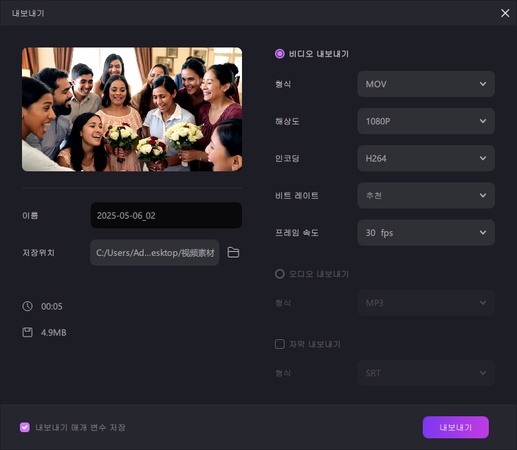
Task: Click the file size disk icon
Action: (x=27, y=332)
